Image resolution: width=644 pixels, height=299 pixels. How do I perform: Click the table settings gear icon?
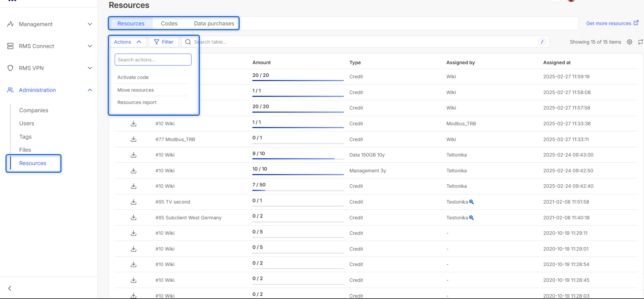629,42
